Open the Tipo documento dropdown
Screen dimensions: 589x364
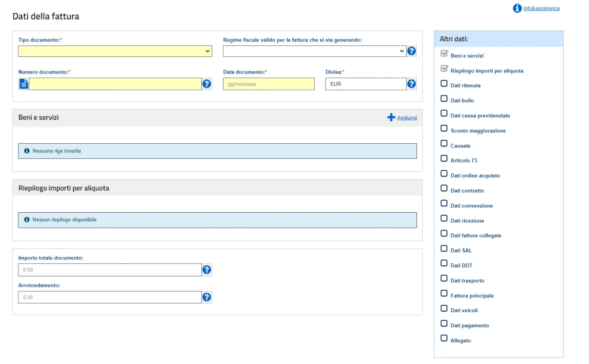115,51
